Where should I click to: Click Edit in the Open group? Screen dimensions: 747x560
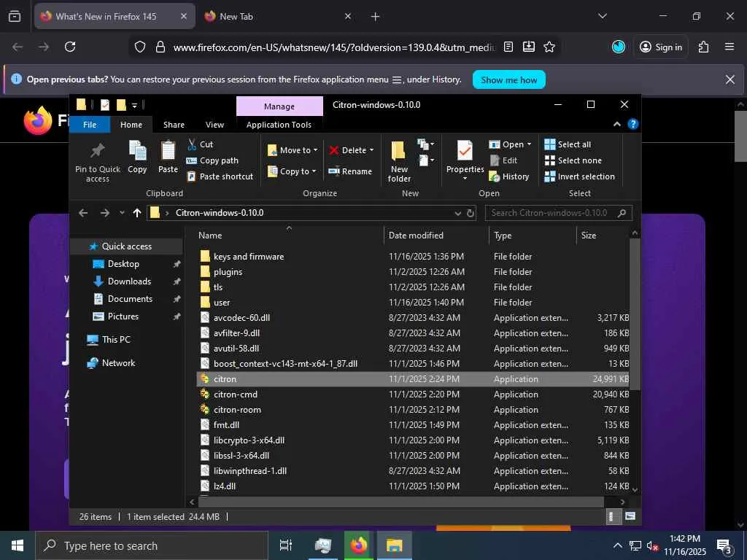coord(503,160)
